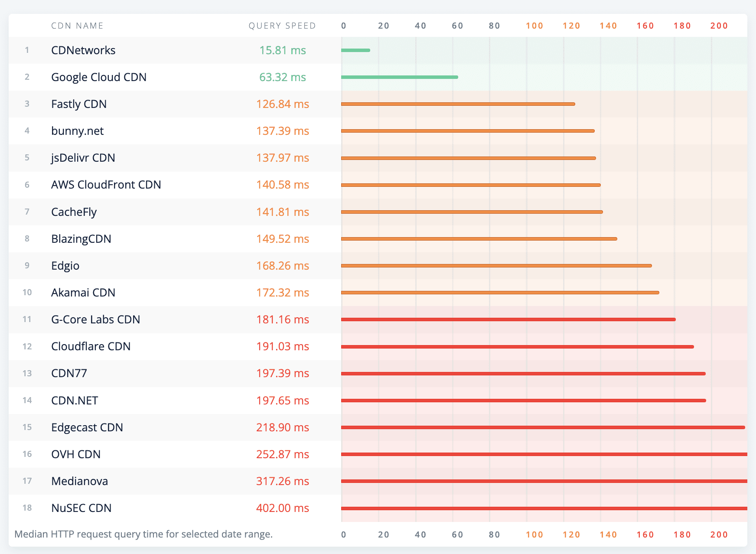Click the QUERY SPEED column header
The height and width of the screenshot is (554, 756).
pos(282,26)
